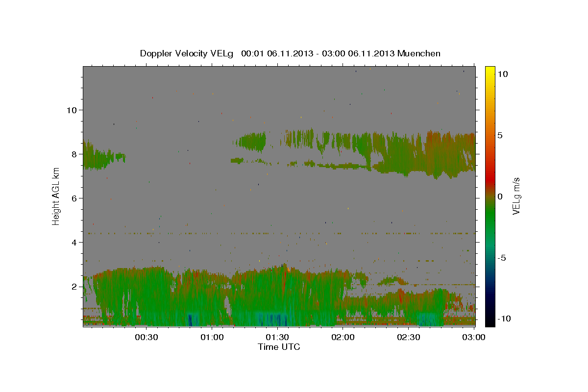Click the colorbar value 0 label

click(x=501, y=196)
